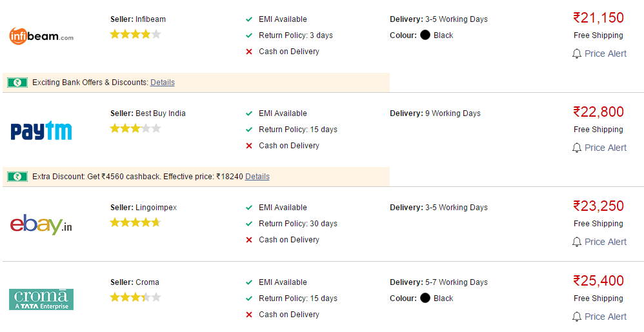This screenshot has height=332, width=644.
Task: Click bell icon under ₹25,400 price
Action: click(577, 317)
